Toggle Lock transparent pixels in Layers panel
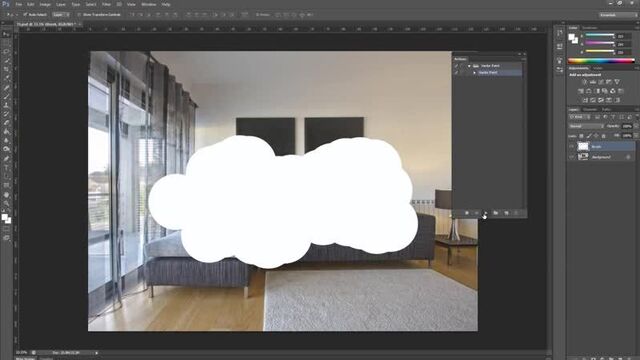Image resolution: width=640 pixels, height=360 pixels. click(582, 136)
